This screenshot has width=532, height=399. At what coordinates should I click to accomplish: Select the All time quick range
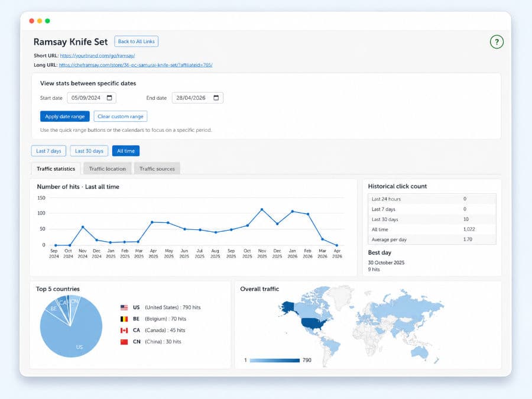(x=126, y=151)
